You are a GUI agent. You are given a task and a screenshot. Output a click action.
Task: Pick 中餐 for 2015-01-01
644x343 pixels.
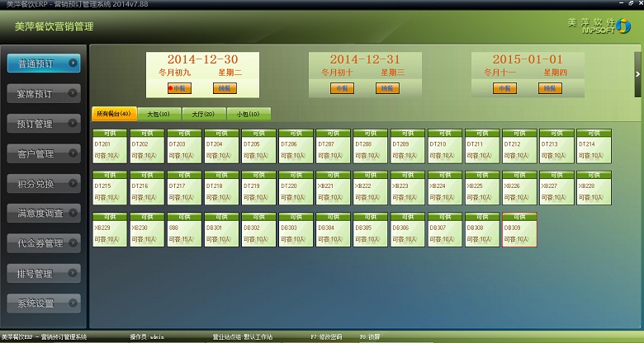click(x=505, y=88)
